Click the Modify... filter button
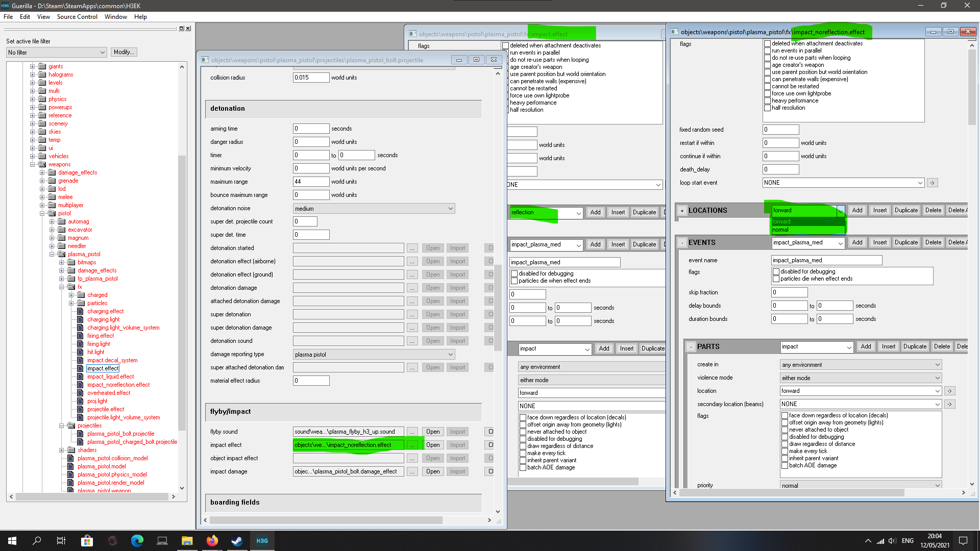Screen dimensions: 980x551 [124, 52]
